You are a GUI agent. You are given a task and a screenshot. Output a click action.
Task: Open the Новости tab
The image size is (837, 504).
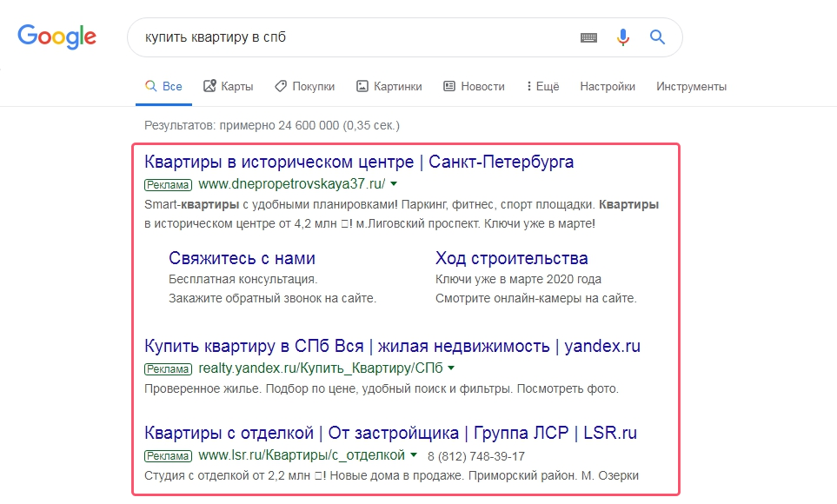[x=474, y=87]
